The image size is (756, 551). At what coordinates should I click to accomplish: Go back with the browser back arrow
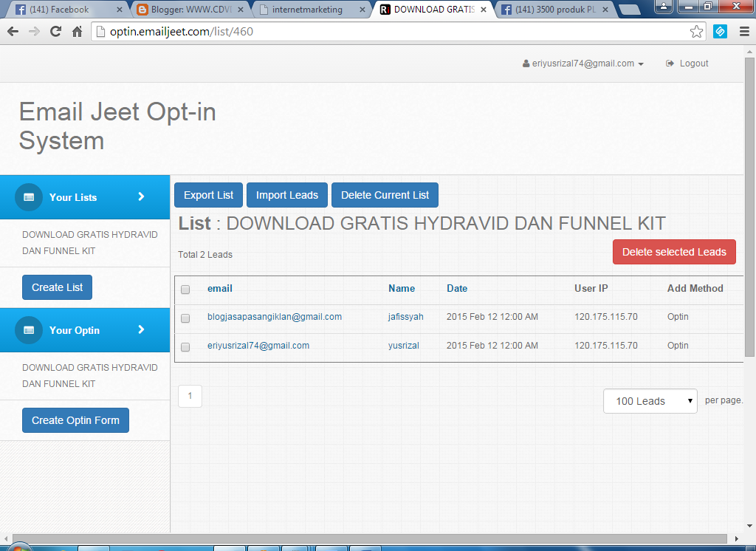(13, 32)
